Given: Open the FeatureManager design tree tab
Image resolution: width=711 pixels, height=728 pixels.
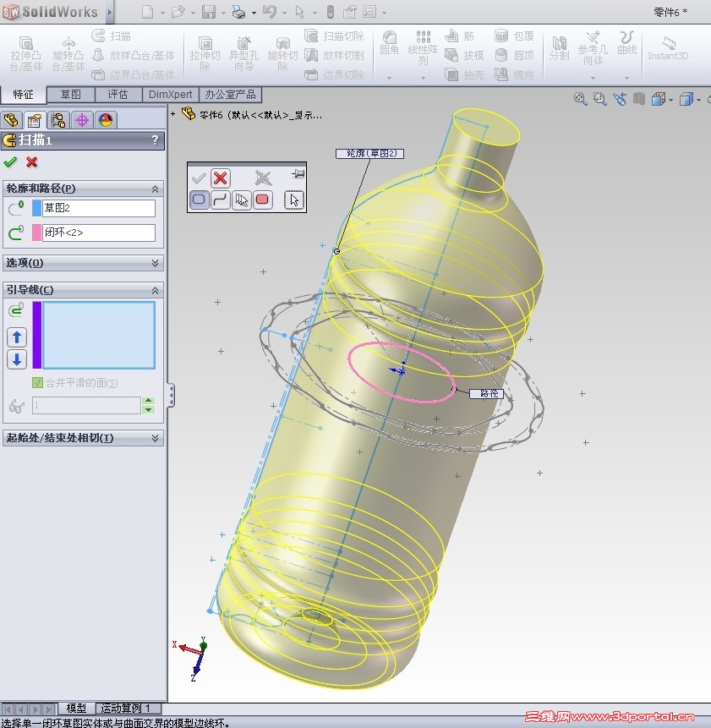Looking at the screenshot, I should coord(11,120).
